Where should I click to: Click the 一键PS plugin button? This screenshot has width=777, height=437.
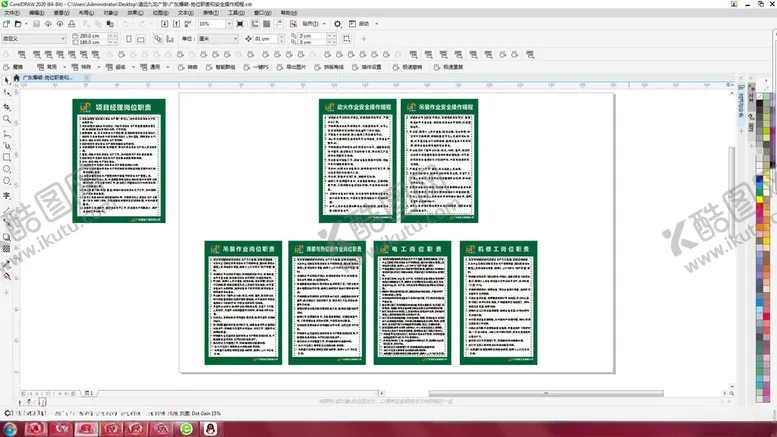(256, 67)
